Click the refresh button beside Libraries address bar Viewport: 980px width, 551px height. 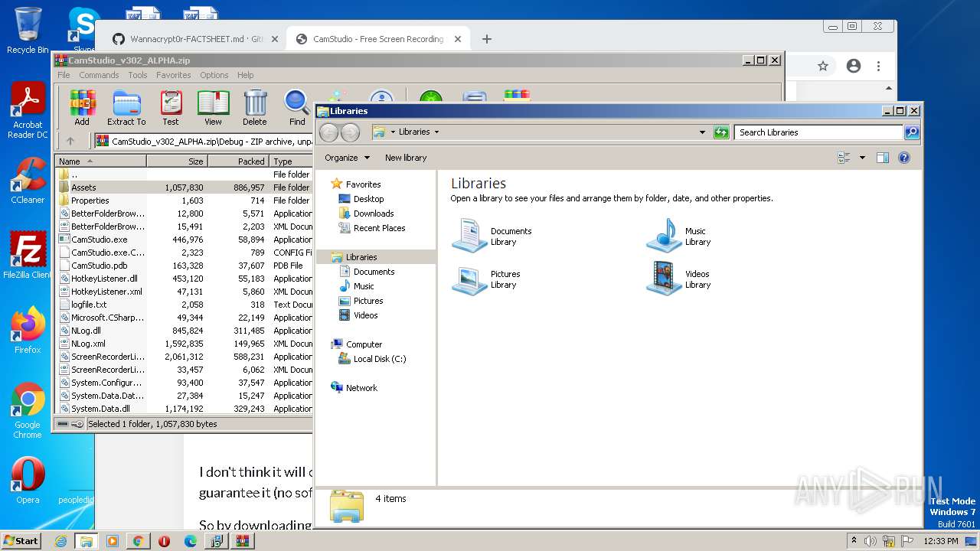(x=721, y=132)
